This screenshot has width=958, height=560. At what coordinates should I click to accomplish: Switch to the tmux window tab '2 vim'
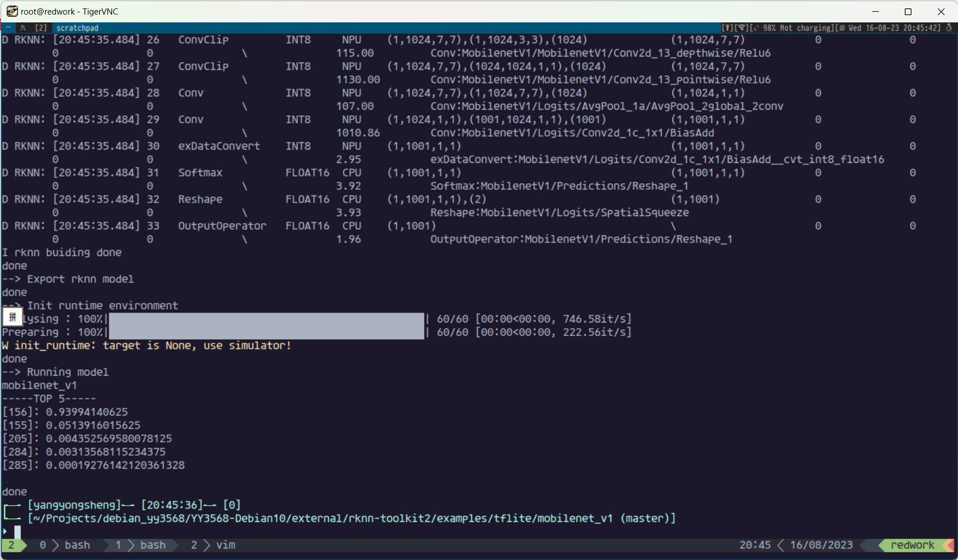213,545
